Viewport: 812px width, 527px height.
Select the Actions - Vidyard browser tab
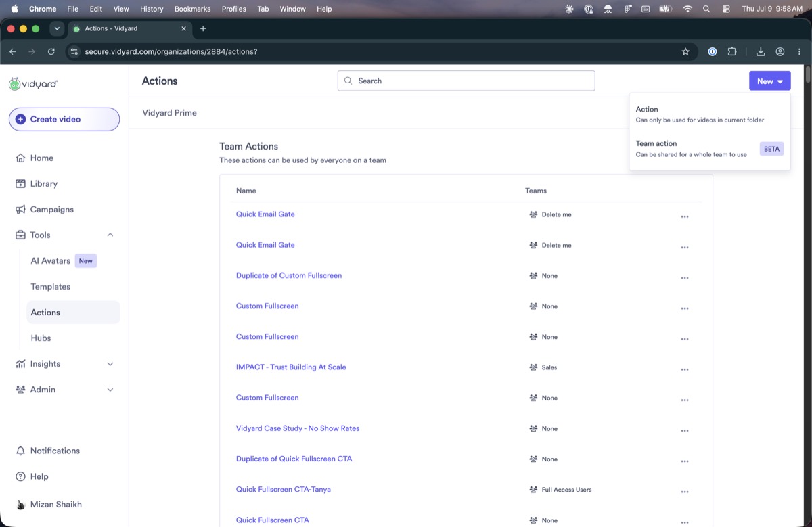[130, 28]
